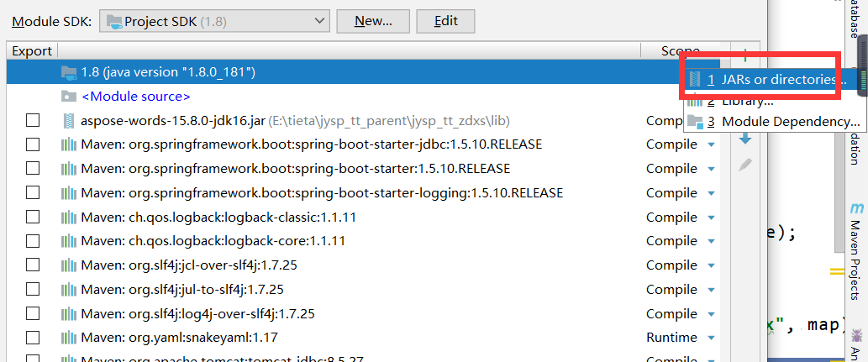Tick export checkbox for log4j-over-slf4j

[33, 314]
